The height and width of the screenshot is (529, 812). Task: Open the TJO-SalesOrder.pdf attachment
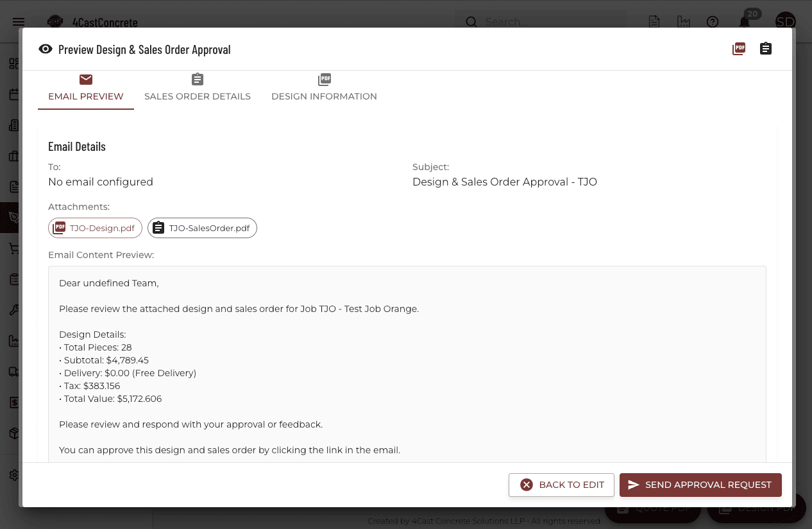point(202,227)
